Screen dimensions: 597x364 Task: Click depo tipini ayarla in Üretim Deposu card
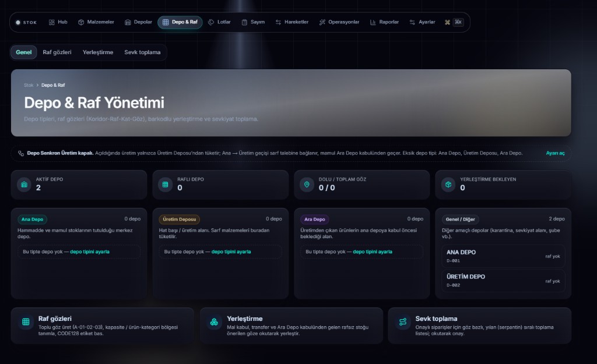click(x=231, y=252)
